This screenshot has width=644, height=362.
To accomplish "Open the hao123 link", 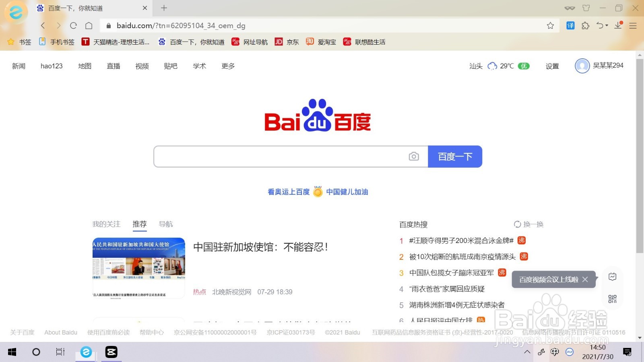I will (52, 66).
